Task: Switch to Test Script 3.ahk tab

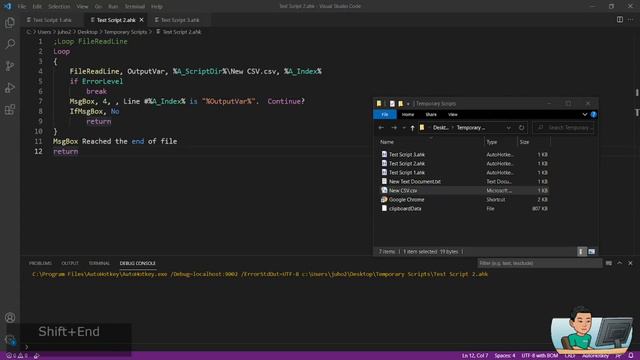Action: pos(180,20)
